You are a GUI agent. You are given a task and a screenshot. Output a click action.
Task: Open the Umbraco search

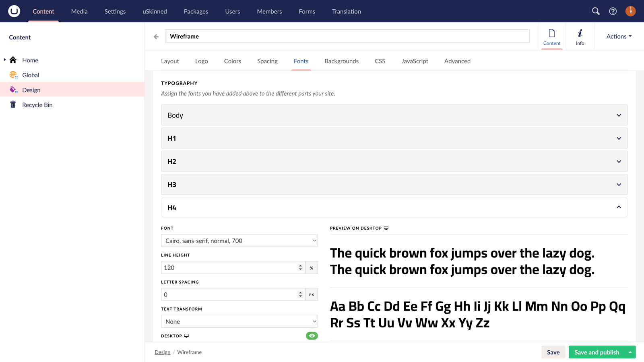596,11
